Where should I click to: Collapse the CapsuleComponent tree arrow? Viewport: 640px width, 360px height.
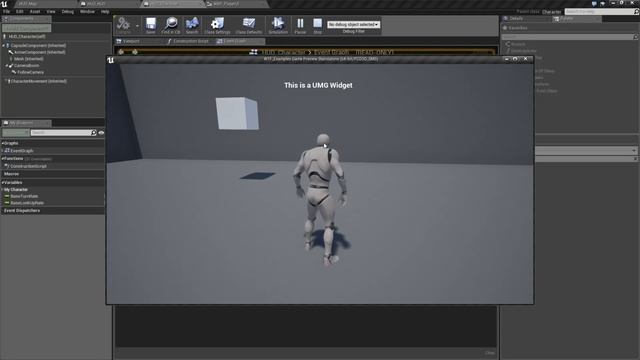(4, 45)
